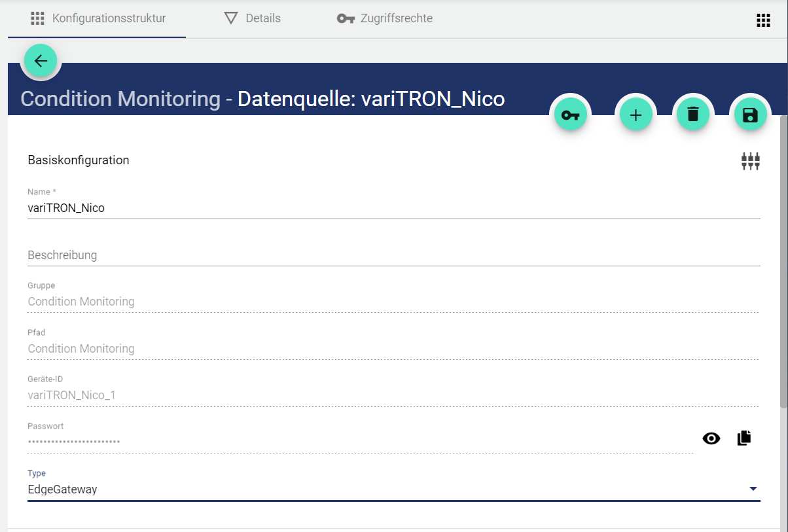788x532 pixels.
Task: Delete the data source with trash icon
Action: [692, 115]
